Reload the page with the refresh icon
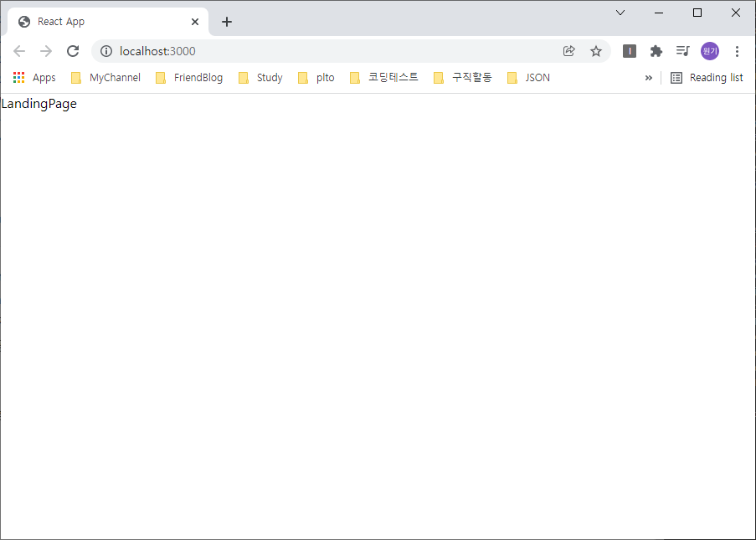Viewport: 756px width, 540px height. pyautogui.click(x=73, y=51)
